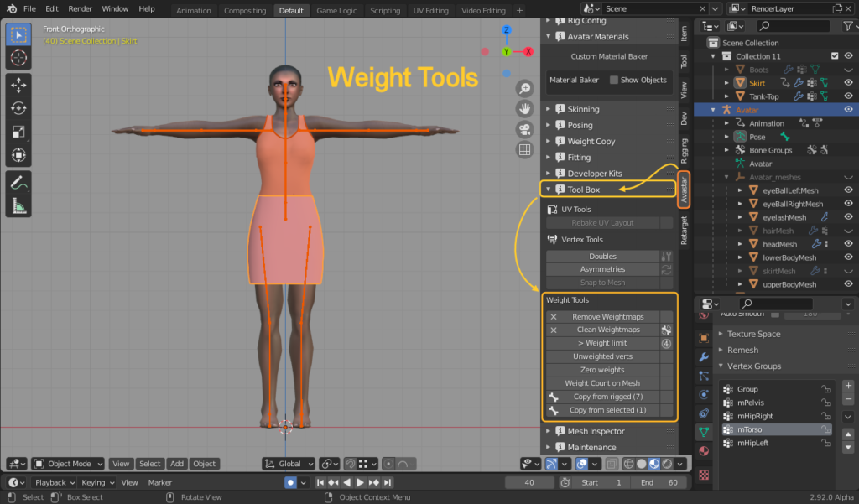
Task: Select the Move tool in the toolbar
Action: point(18,84)
